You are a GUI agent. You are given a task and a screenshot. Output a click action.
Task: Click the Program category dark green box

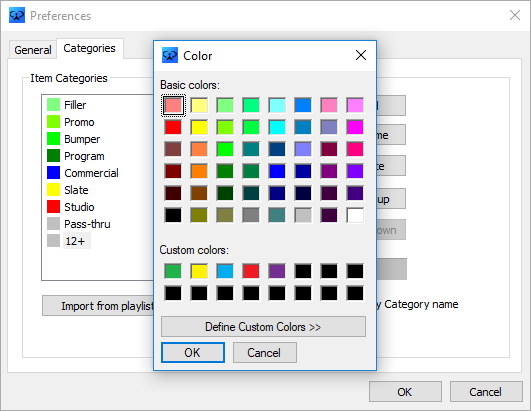coord(54,156)
